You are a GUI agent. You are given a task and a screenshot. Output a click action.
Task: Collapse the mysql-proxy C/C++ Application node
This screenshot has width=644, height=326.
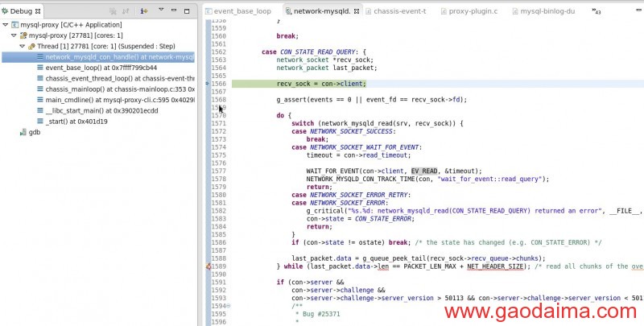5,25
